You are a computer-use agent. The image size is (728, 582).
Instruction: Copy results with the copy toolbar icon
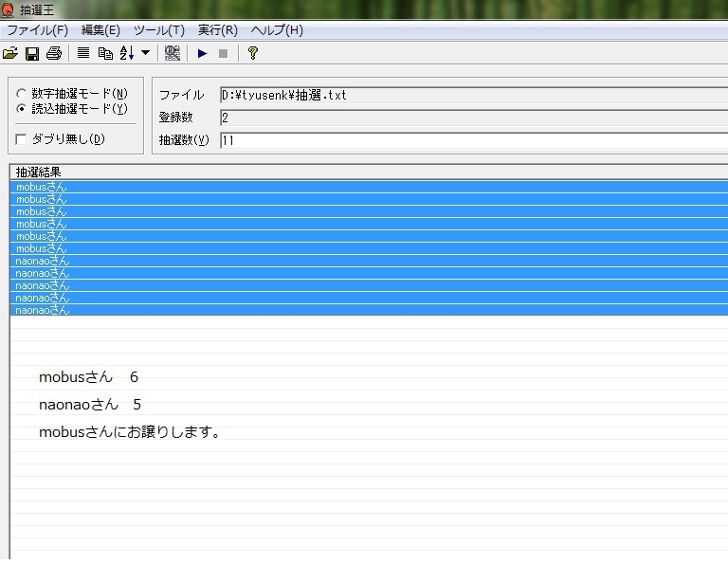coord(105,53)
